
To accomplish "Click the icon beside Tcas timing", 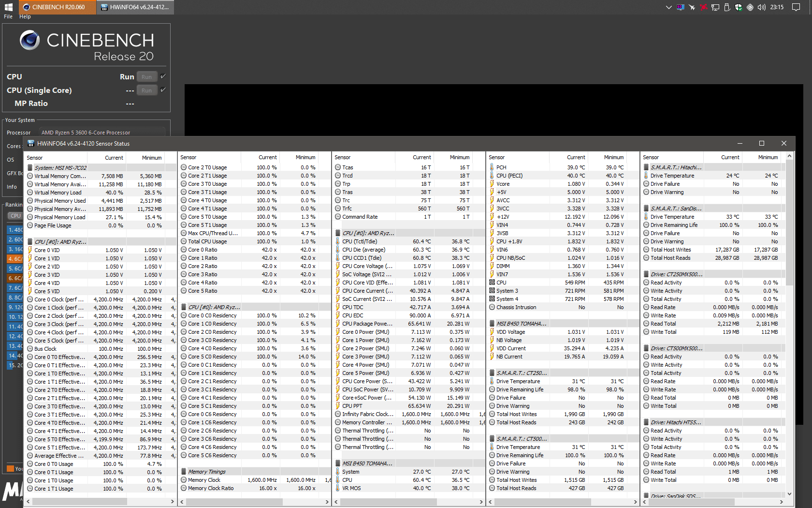I will [338, 167].
